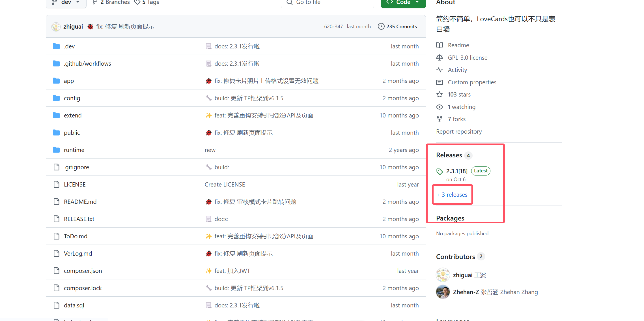The image size is (644, 321).
Task: Click Report repository link
Action: click(459, 132)
